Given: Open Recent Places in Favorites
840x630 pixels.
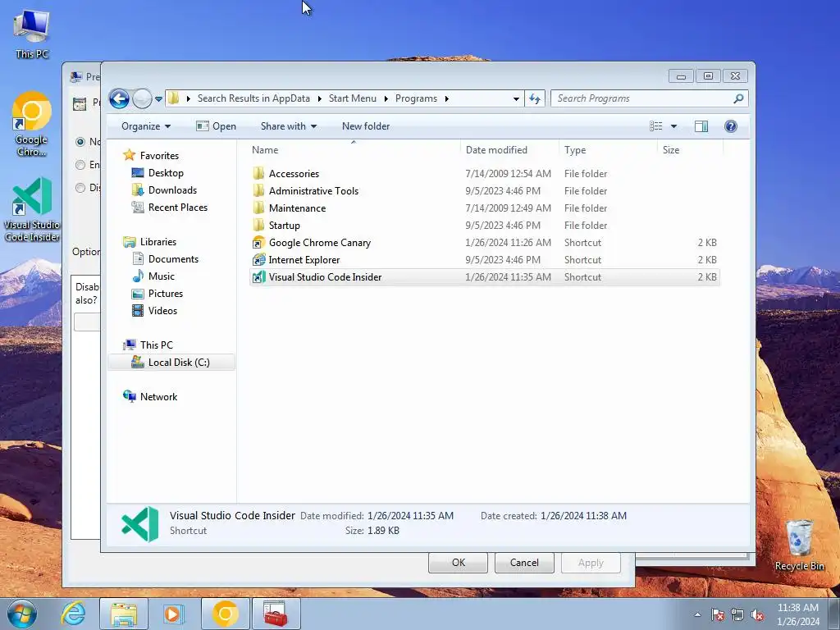Looking at the screenshot, I should point(177,208).
